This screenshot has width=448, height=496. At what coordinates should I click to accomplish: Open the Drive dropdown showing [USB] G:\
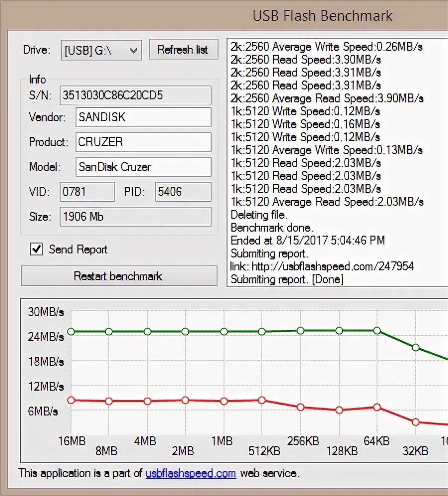[101, 50]
